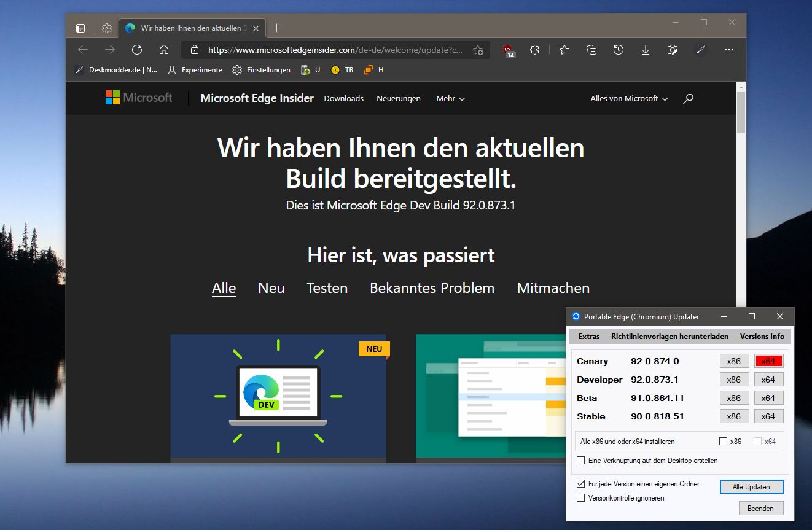Open the U bookmark folder
The width and height of the screenshot is (812, 530).
(x=311, y=70)
